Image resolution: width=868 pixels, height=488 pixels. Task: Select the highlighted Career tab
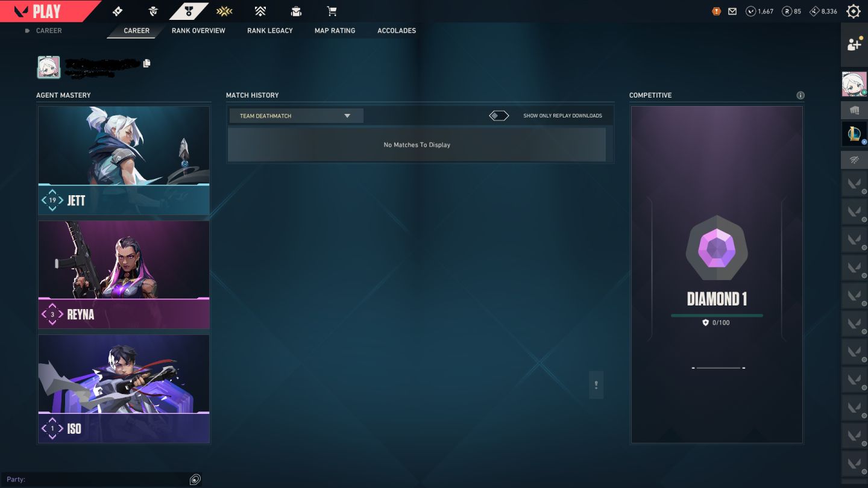coord(136,31)
